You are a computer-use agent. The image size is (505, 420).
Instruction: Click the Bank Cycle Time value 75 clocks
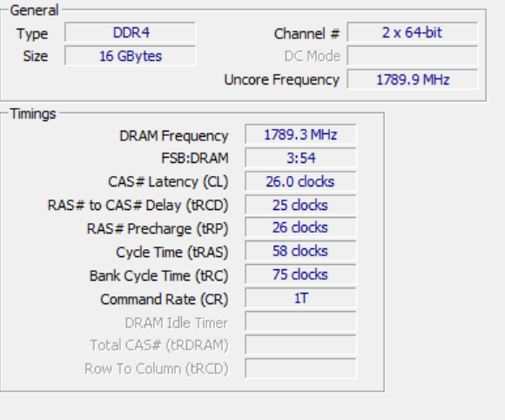coord(300,274)
